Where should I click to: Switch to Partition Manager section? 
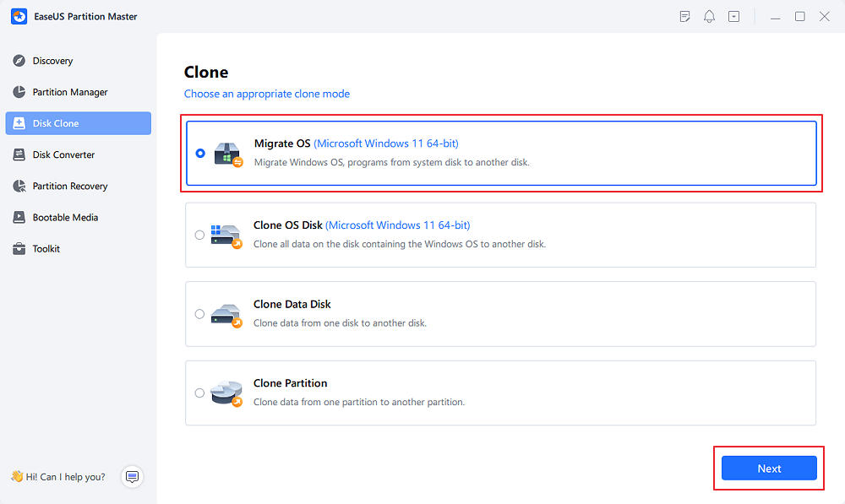pyautogui.click(x=70, y=92)
